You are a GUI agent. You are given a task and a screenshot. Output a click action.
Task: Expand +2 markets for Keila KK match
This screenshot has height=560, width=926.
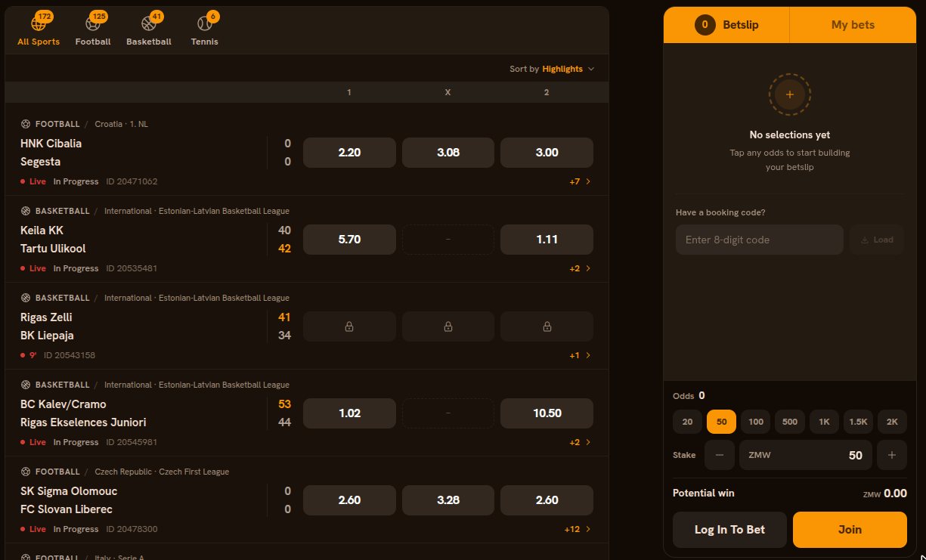tap(580, 268)
